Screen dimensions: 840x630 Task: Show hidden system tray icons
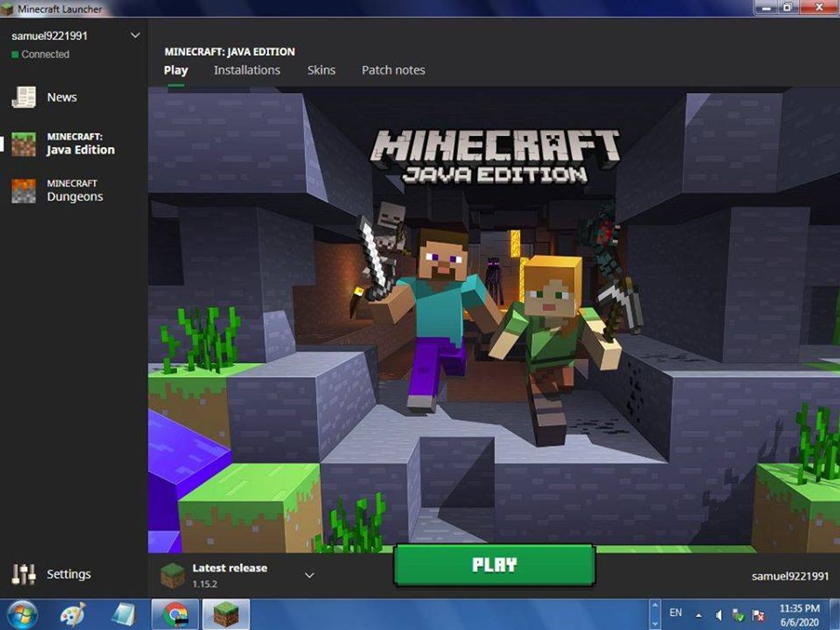pyautogui.click(x=699, y=615)
